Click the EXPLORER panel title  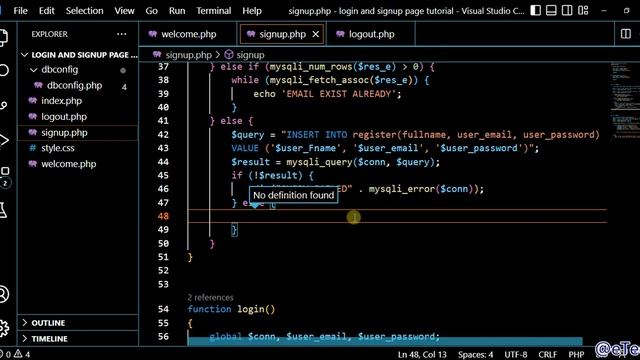pos(49,34)
